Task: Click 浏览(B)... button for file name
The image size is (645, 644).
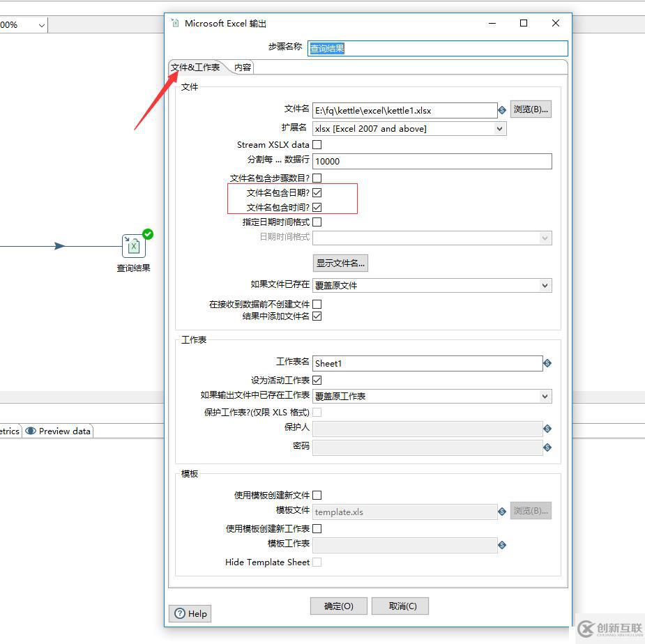Action: (x=531, y=109)
